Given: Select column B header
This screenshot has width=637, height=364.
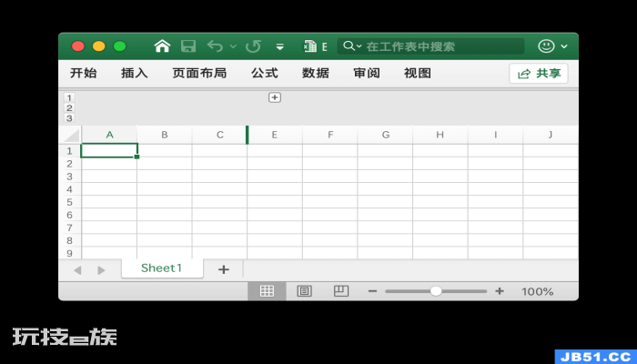Looking at the screenshot, I should point(165,135).
